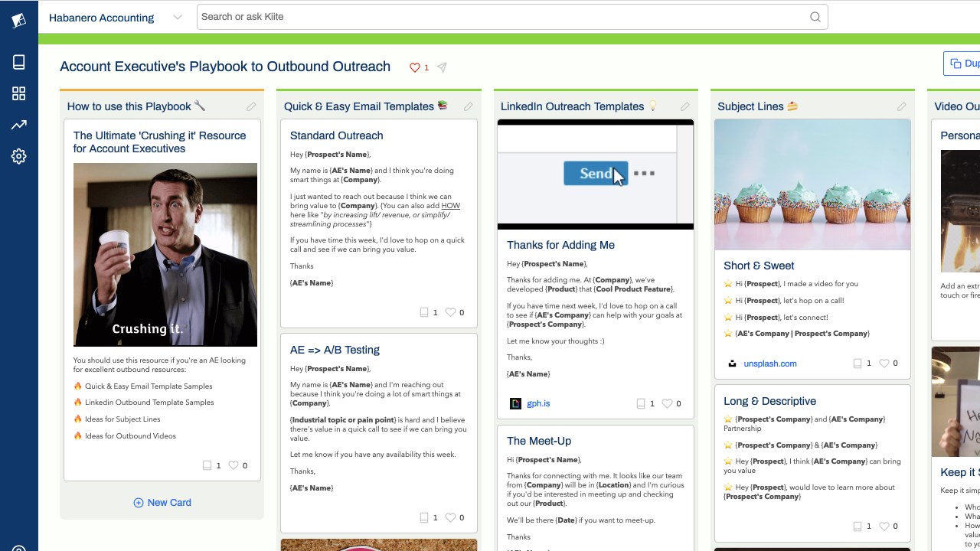This screenshot has height=551, width=980.
Task: Open The Meet-Up card title
Action: [539, 441]
